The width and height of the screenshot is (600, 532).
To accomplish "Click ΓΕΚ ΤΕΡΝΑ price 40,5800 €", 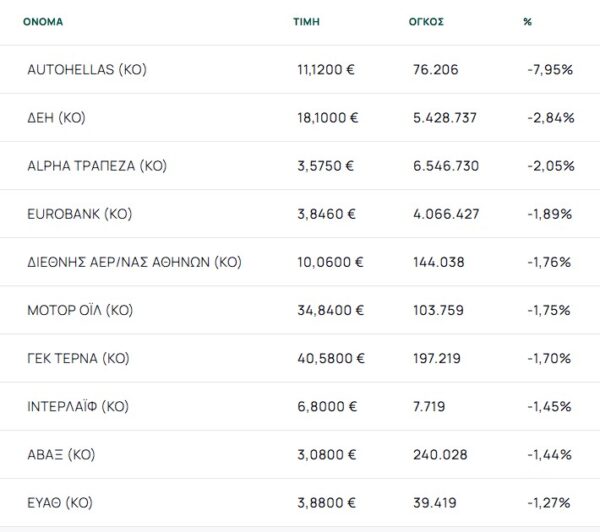I will click(328, 358).
